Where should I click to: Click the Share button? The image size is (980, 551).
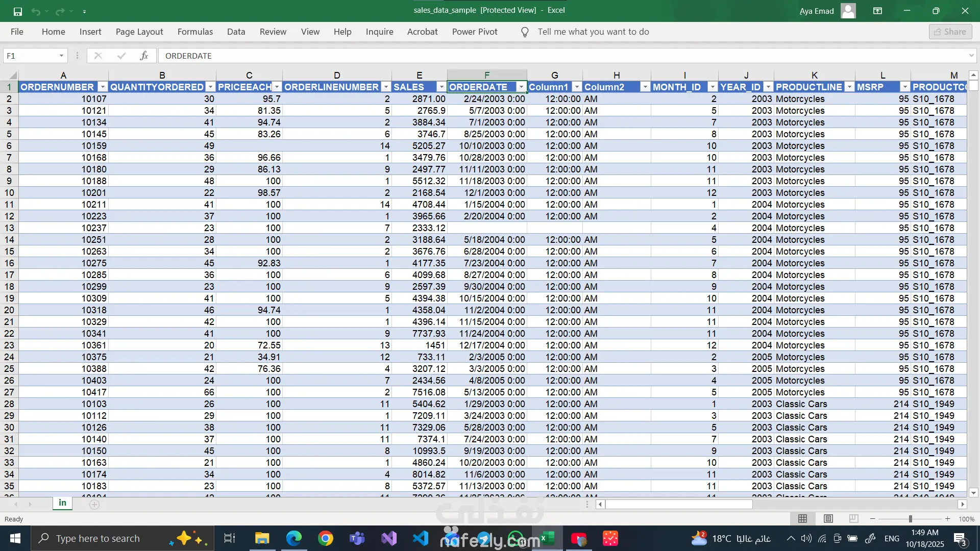click(950, 32)
